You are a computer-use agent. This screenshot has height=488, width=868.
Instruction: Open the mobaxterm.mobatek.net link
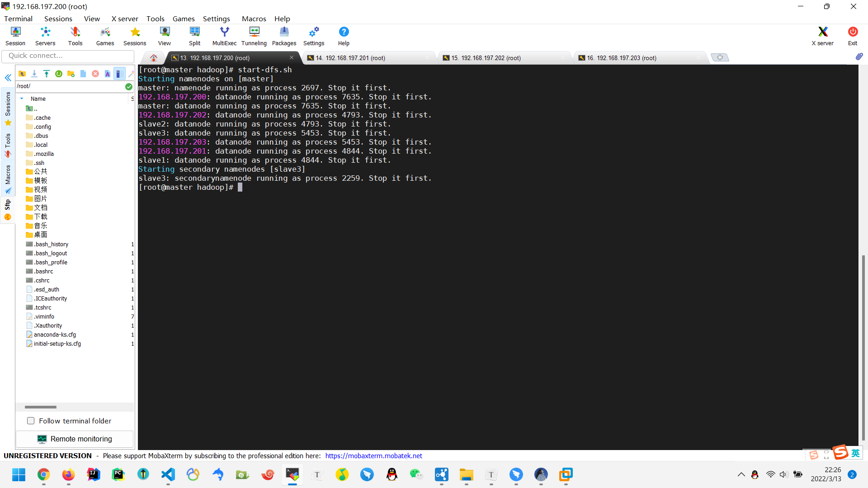[373, 455]
